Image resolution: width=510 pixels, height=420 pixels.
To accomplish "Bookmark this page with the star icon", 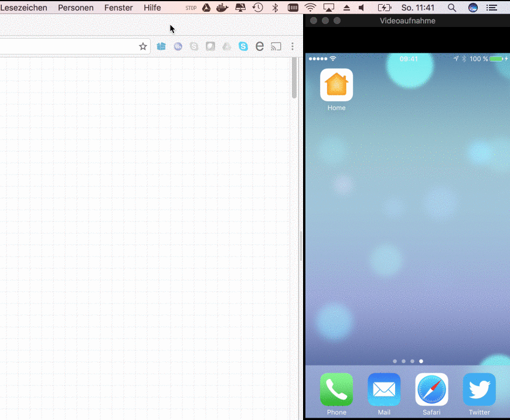I will click(x=142, y=46).
